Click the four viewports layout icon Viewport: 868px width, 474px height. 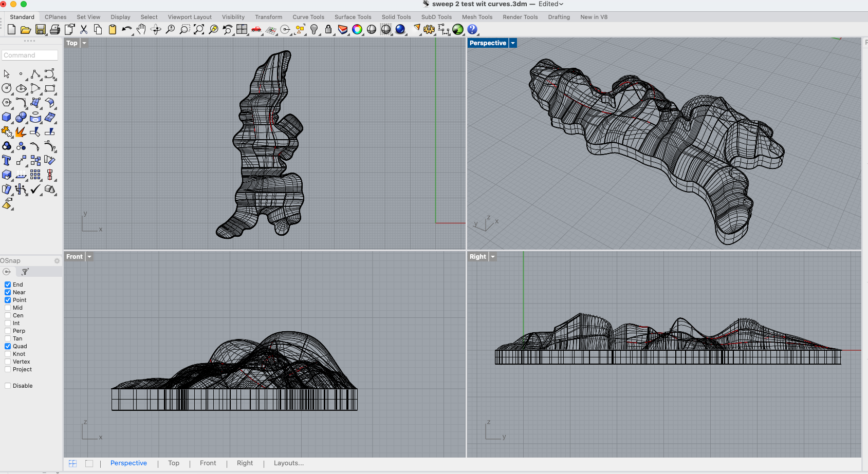click(x=242, y=30)
